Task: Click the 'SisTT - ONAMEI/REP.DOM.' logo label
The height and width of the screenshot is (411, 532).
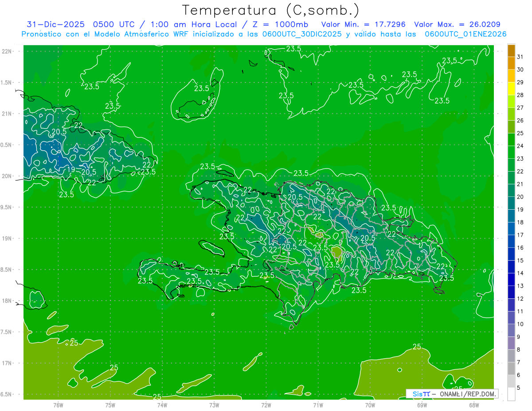Action: pyautogui.click(x=452, y=394)
